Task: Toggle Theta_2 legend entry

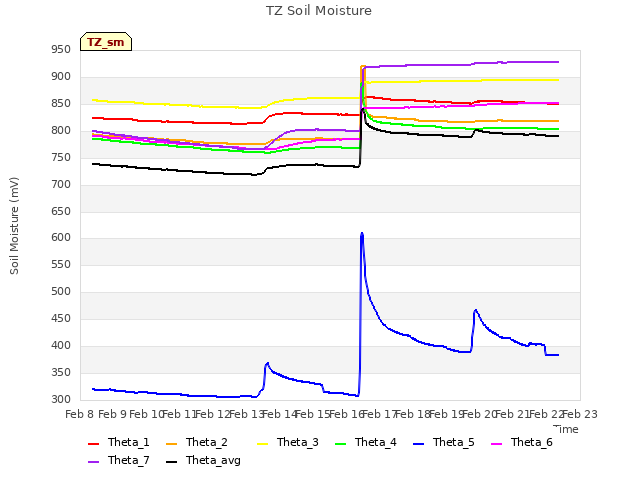Action: point(197,442)
